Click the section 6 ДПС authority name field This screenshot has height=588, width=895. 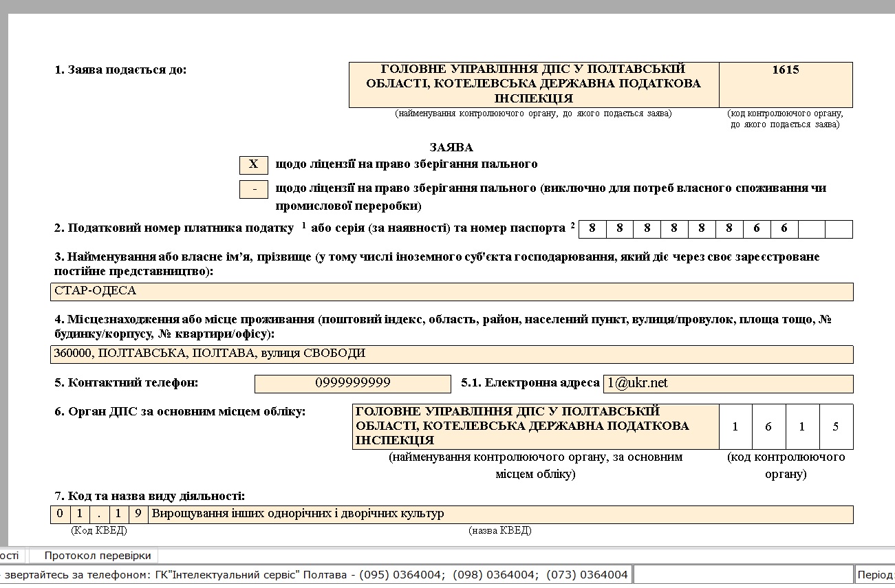(x=534, y=426)
